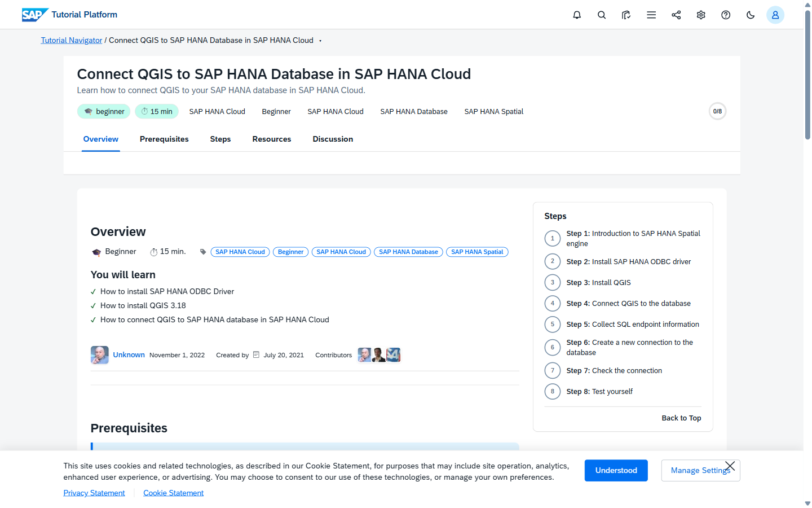Click the beginner level badge
This screenshot has width=812, height=508.
pyautogui.click(x=104, y=111)
